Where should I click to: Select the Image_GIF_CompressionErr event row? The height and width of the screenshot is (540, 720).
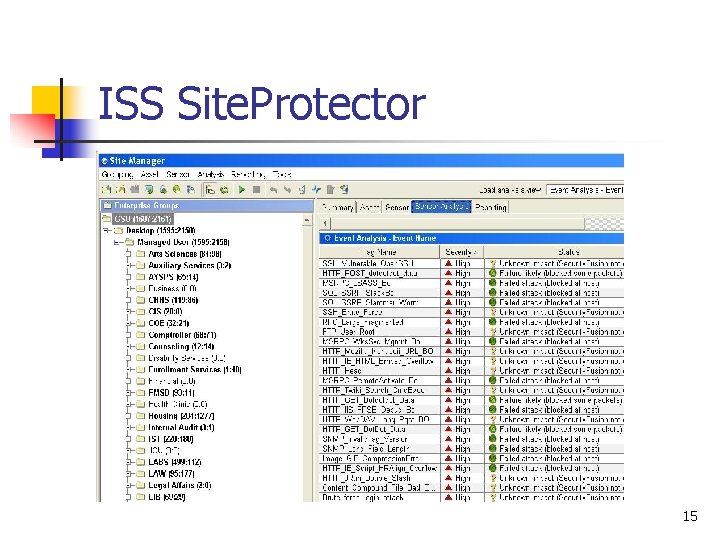(x=472, y=459)
